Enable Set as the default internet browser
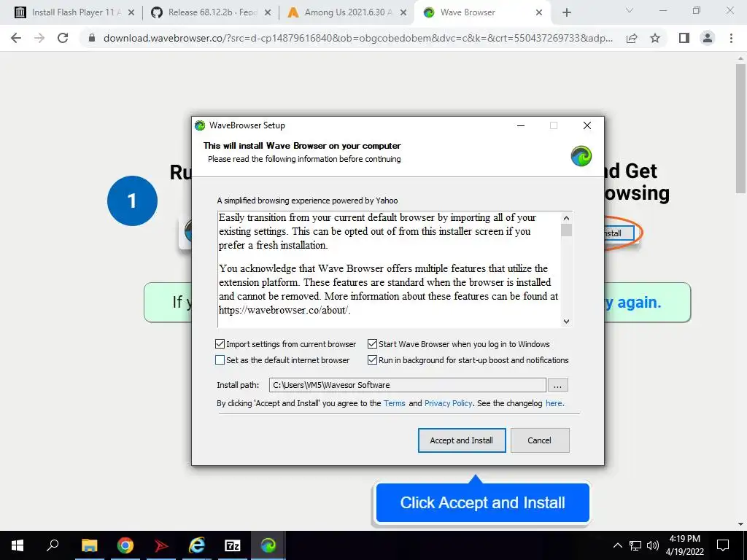747x560 pixels. click(220, 360)
